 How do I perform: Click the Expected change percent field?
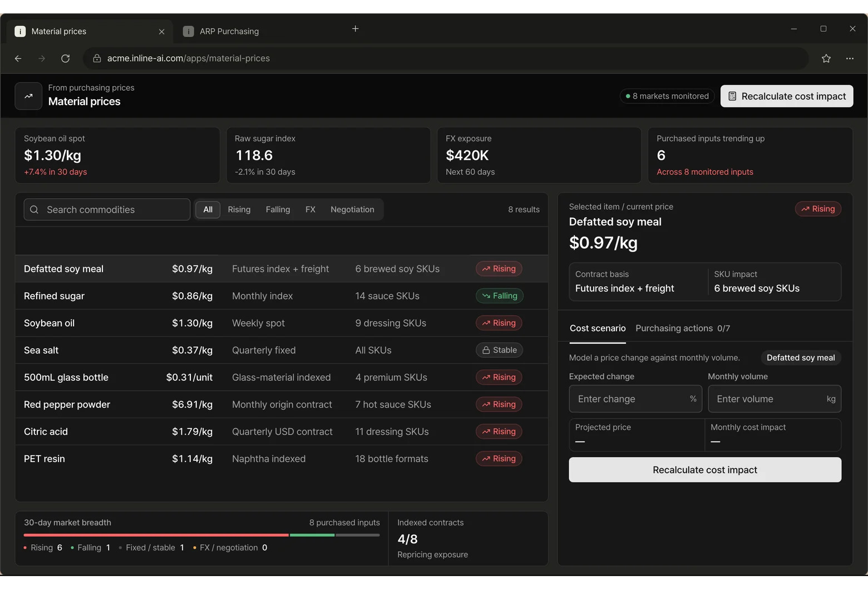click(635, 399)
